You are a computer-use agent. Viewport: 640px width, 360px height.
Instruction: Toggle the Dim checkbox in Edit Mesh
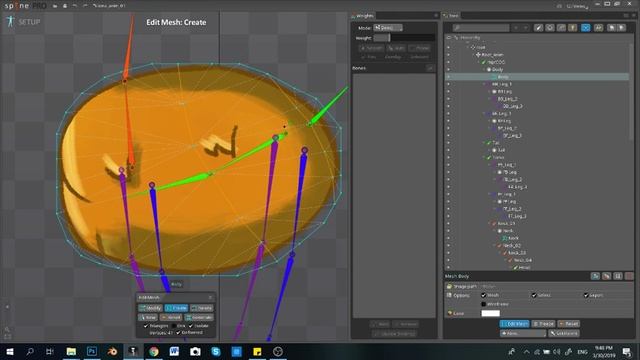(x=174, y=326)
